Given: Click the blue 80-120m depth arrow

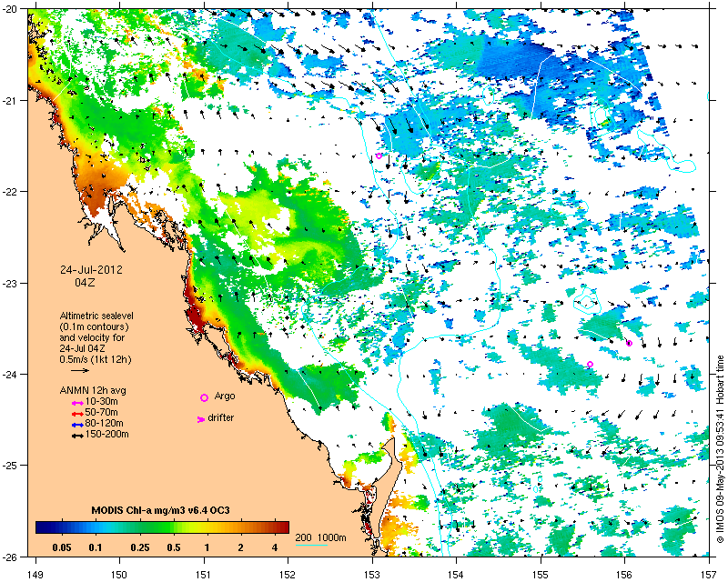Looking at the screenshot, I should [x=77, y=425].
